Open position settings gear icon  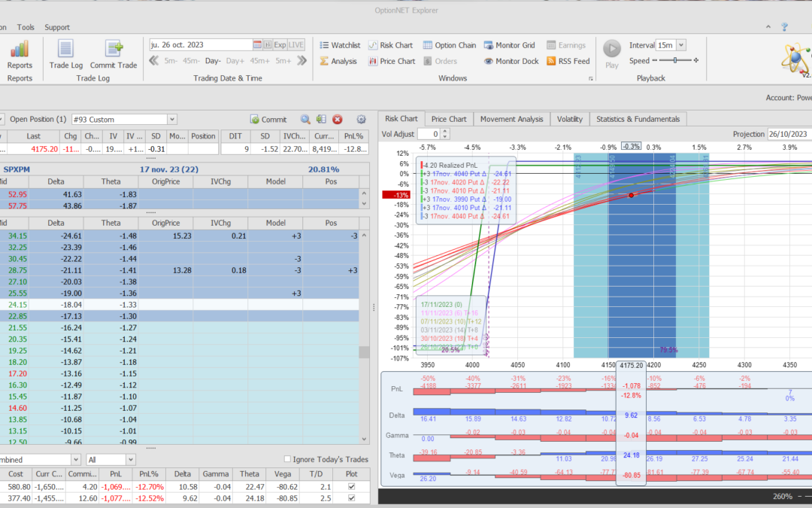click(x=361, y=119)
